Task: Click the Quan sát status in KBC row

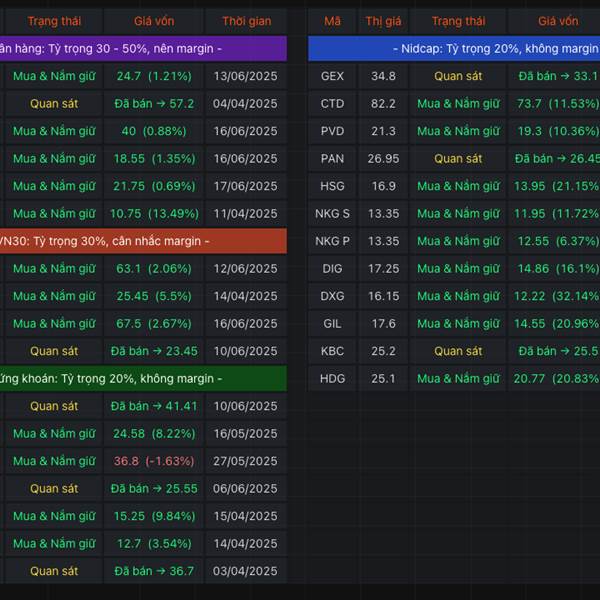Action: pyautogui.click(x=458, y=351)
